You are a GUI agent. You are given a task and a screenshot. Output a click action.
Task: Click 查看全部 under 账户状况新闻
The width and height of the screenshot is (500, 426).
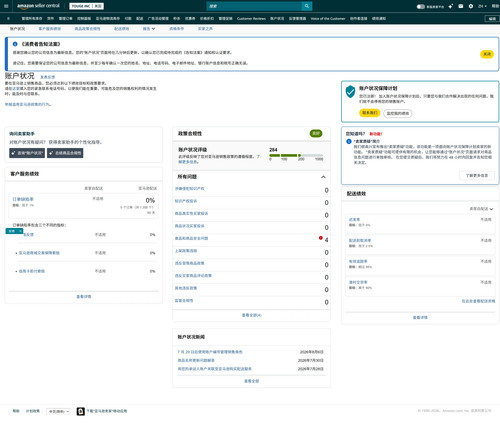(252, 381)
